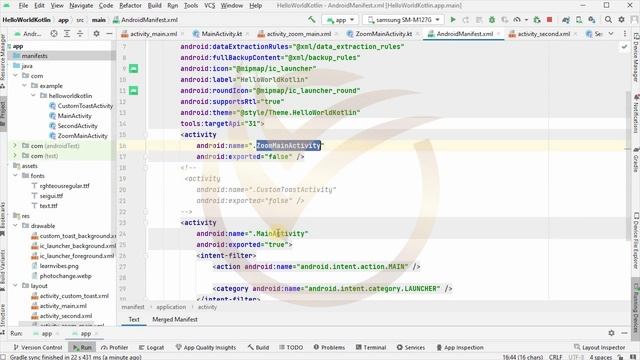Image resolution: width=640 pixels, height=360 pixels.
Task: Open the Layout Inspector tool window
Action: [599, 347]
